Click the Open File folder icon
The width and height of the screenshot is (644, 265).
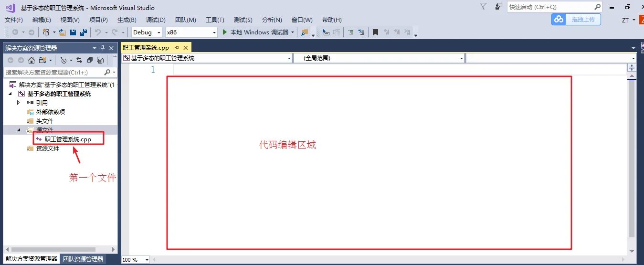63,32
